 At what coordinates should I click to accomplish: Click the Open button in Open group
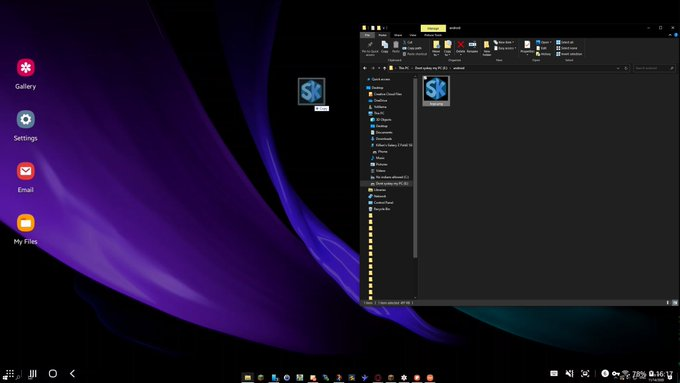[544, 43]
